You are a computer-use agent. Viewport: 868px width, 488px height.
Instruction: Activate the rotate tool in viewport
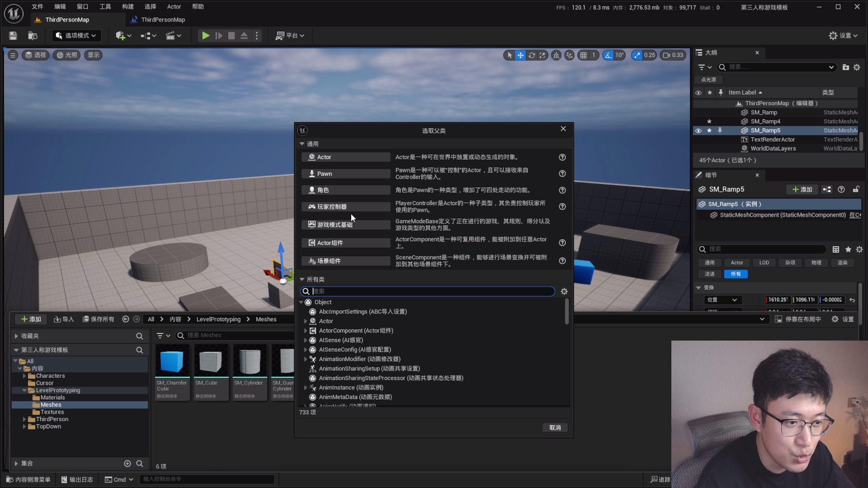(x=531, y=55)
